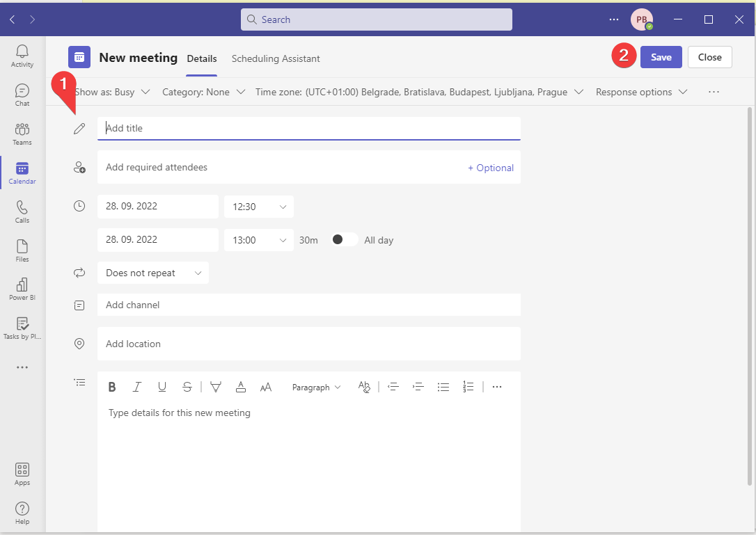Click the + Optional attendees link

pos(491,168)
